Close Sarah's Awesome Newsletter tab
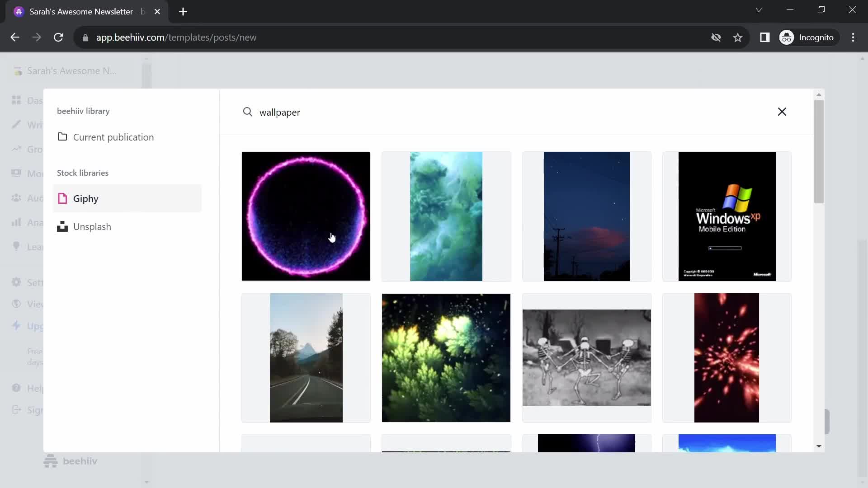The height and width of the screenshot is (488, 868). click(157, 12)
